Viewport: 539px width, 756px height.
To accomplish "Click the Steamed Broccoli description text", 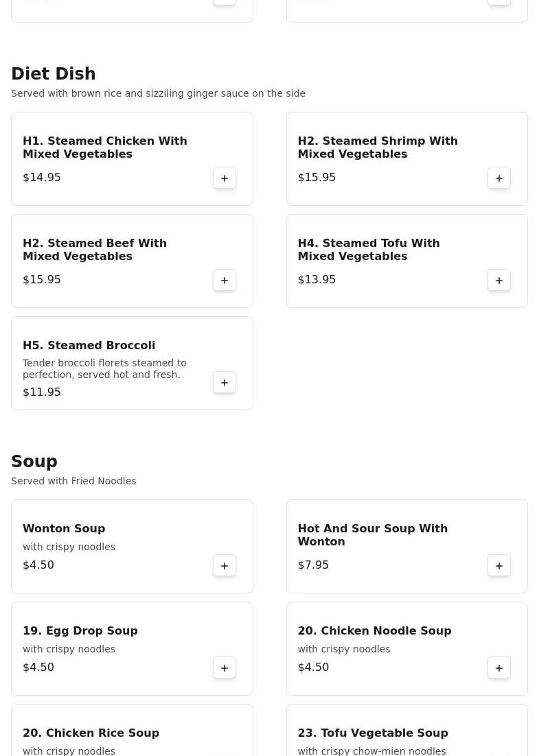I will (x=104, y=368).
